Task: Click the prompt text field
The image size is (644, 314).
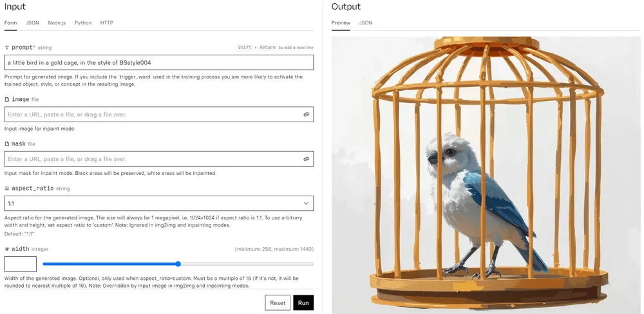Action: 159,62
